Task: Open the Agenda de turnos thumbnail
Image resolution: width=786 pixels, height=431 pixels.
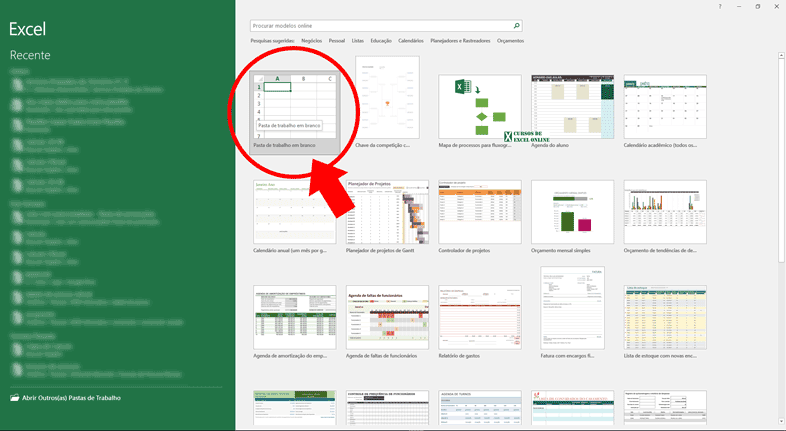Action: 480,408
